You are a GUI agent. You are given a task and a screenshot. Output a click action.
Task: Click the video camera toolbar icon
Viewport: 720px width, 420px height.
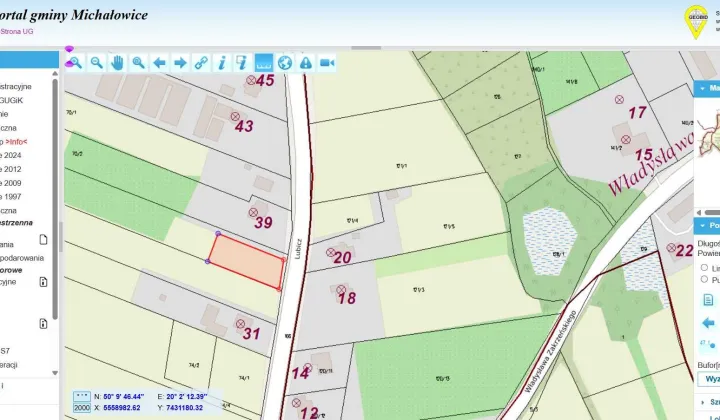tap(327, 62)
